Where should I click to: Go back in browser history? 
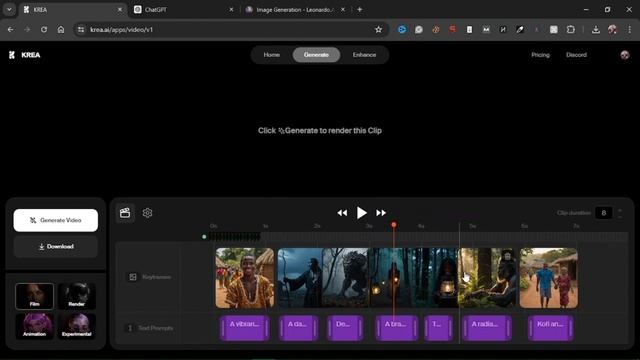(x=11, y=29)
